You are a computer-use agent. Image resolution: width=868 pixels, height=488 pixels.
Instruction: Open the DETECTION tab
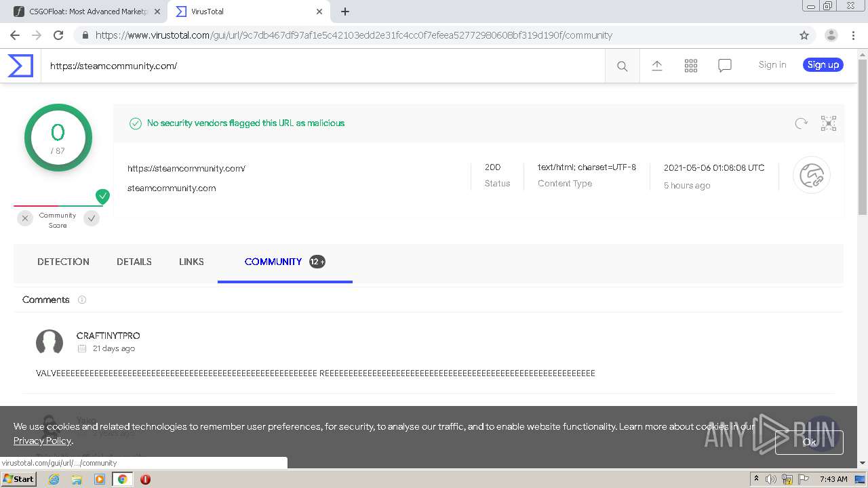click(63, 262)
